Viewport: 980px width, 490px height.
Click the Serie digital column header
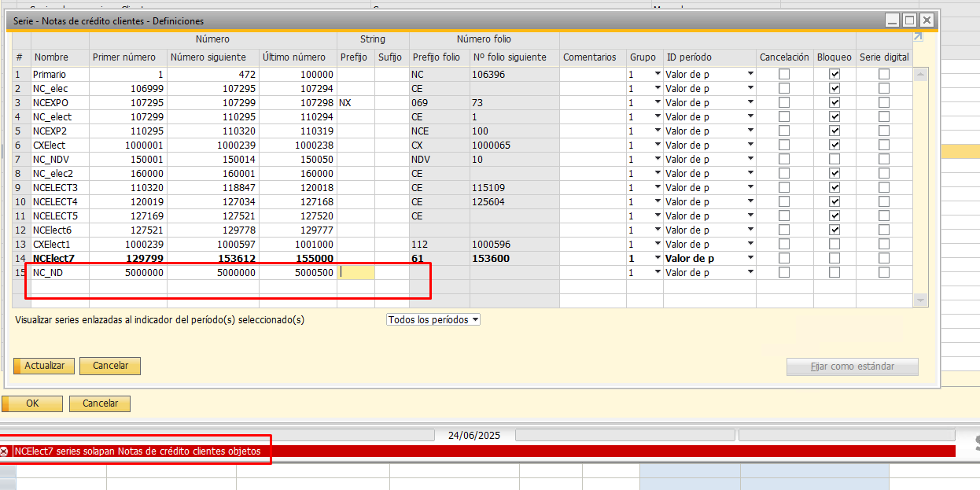coord(884,57)
